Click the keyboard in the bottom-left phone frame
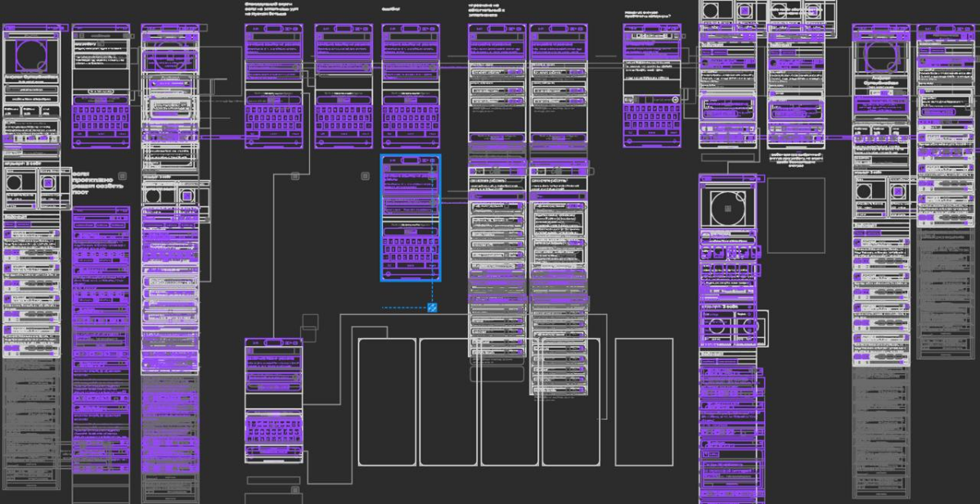The image size is (980, 504). [274, 430]
